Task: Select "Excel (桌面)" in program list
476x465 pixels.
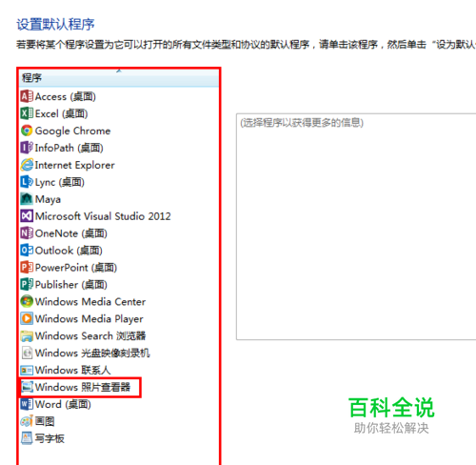Action: pyautogui.click(x=61, y=113)
